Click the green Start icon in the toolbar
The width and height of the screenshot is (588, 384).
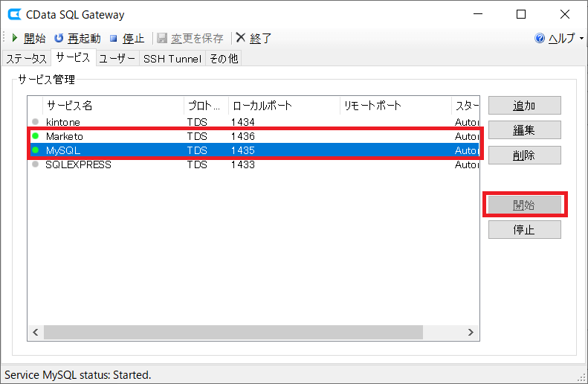(15, 38)
